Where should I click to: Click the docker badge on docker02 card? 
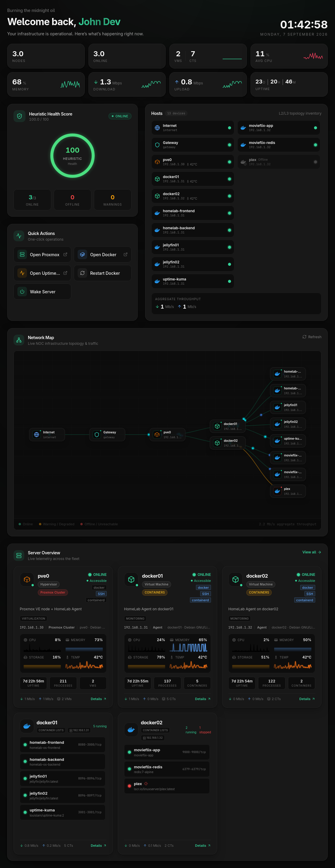click(308, 588)
